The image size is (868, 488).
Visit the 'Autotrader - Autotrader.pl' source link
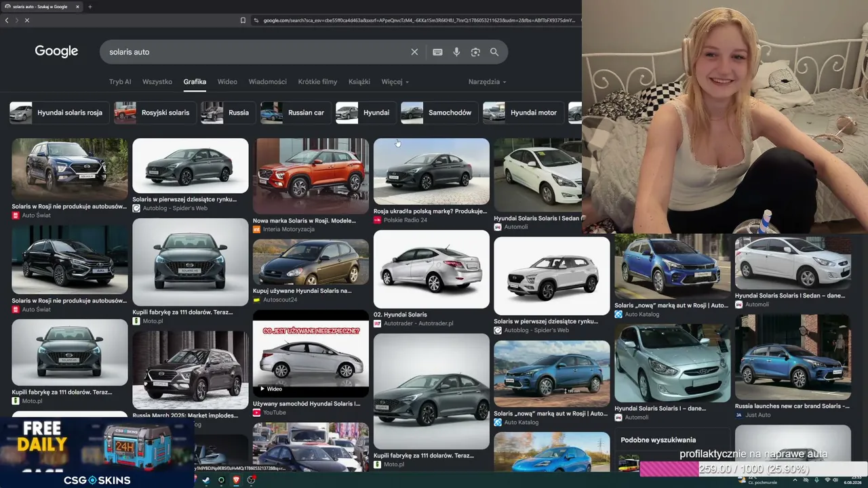[x=418, y=324]
